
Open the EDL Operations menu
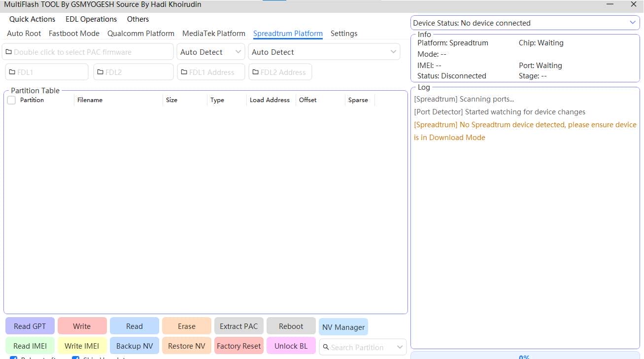click(91, 19)
